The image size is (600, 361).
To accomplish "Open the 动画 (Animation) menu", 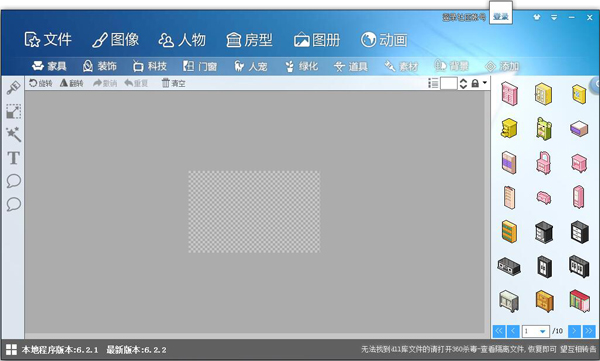I will click(x=384, y=40).
